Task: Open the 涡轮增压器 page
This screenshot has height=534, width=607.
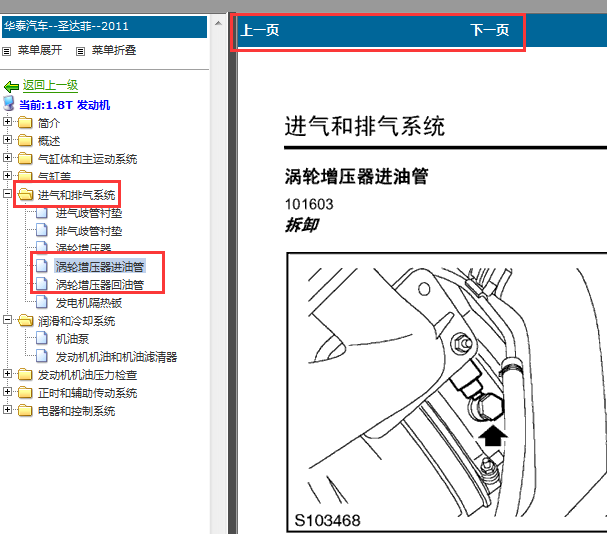Action: 84,248
